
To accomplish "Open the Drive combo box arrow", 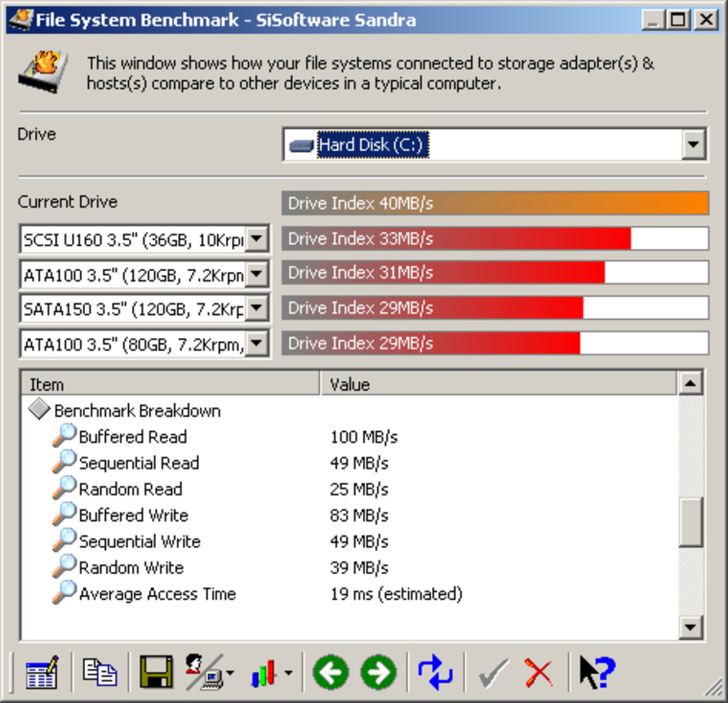I will point(694,144).
